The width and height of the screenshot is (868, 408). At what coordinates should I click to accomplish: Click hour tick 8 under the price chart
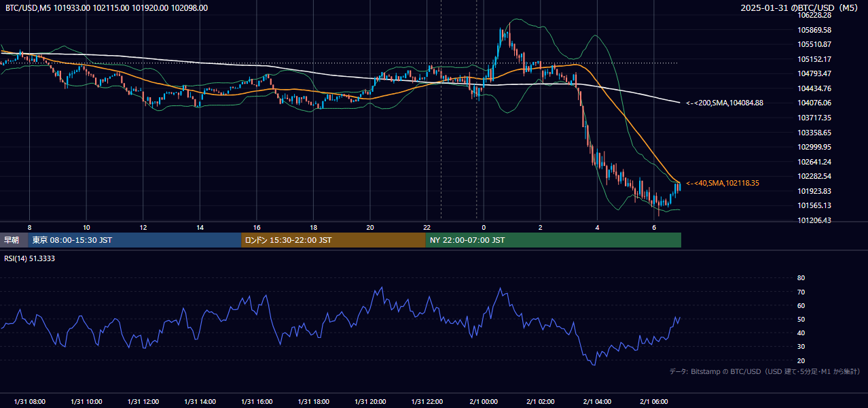29,227
